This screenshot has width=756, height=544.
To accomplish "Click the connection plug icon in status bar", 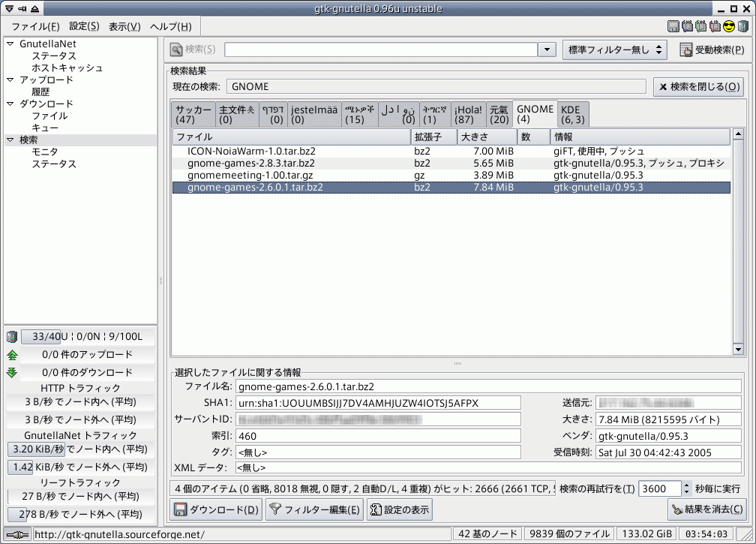I will pos(16,534).
